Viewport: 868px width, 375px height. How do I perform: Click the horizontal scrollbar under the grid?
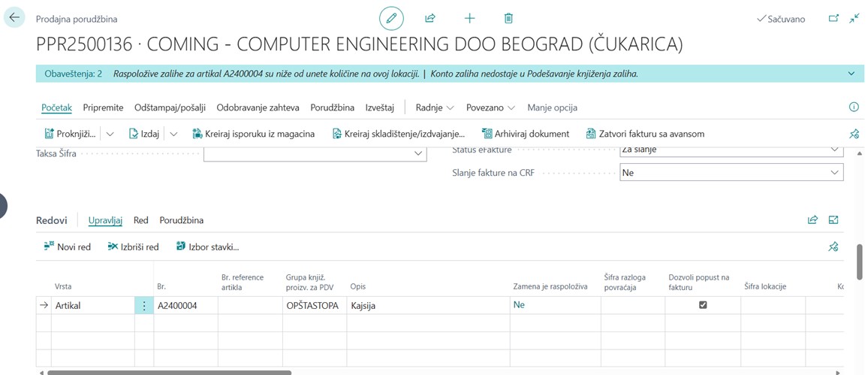169,372
